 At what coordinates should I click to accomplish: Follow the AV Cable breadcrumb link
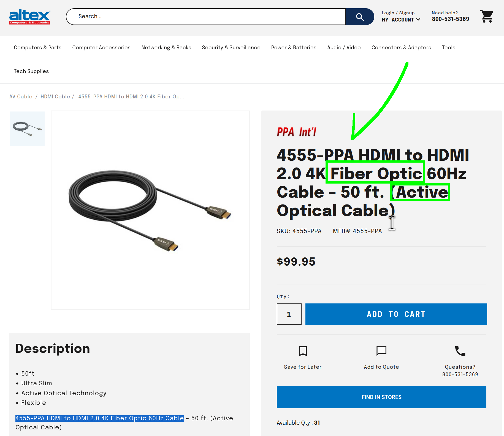[21, 97]
